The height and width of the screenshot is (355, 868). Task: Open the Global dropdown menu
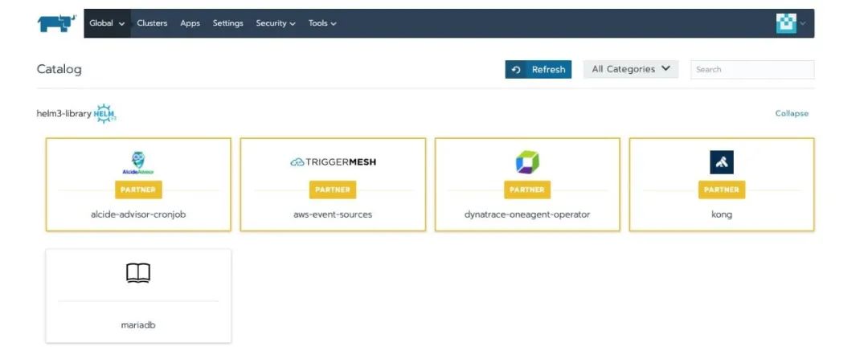click(107, 23)
